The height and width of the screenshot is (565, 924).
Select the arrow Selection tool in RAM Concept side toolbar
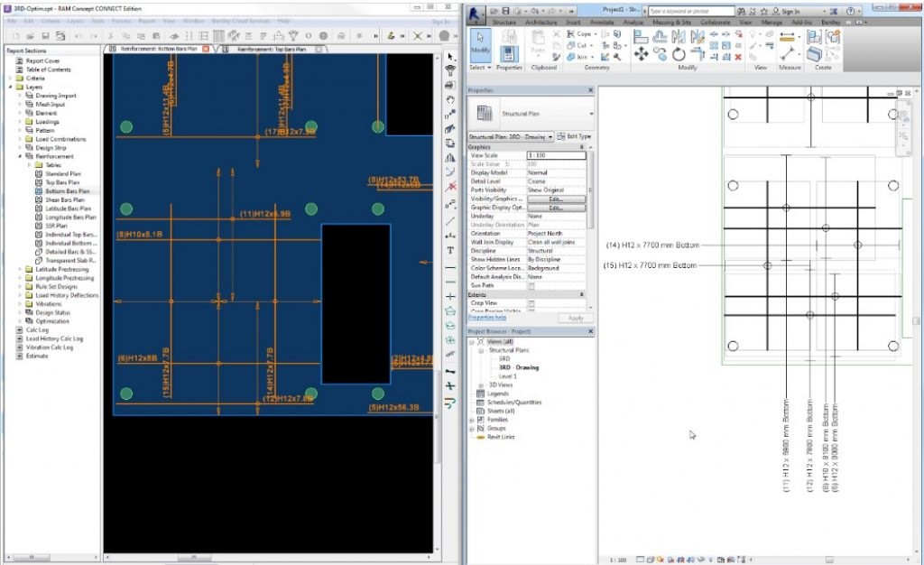coord(450,57)
